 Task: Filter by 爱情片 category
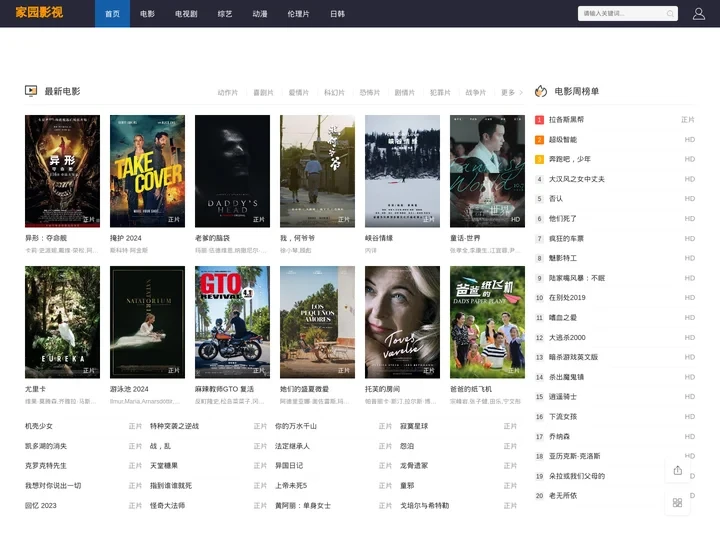point(298,93)
